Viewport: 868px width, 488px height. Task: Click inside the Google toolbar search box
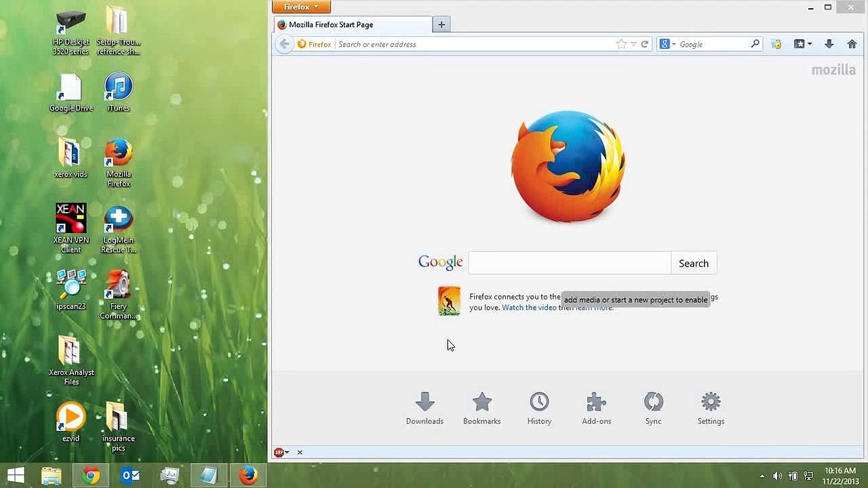713,44
